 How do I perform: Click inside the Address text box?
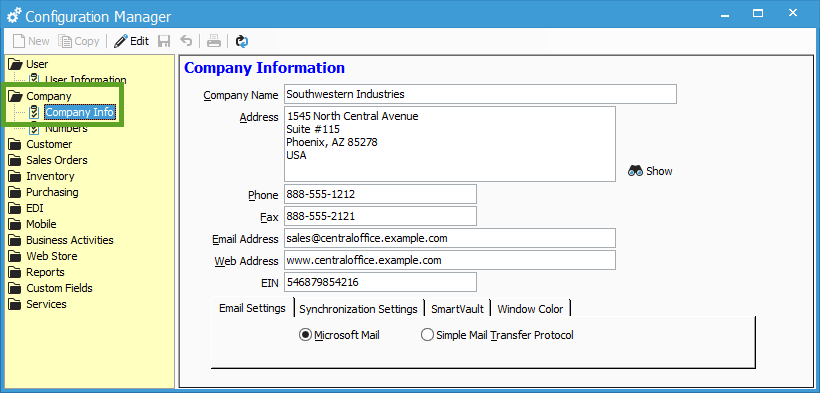(450, 144)
